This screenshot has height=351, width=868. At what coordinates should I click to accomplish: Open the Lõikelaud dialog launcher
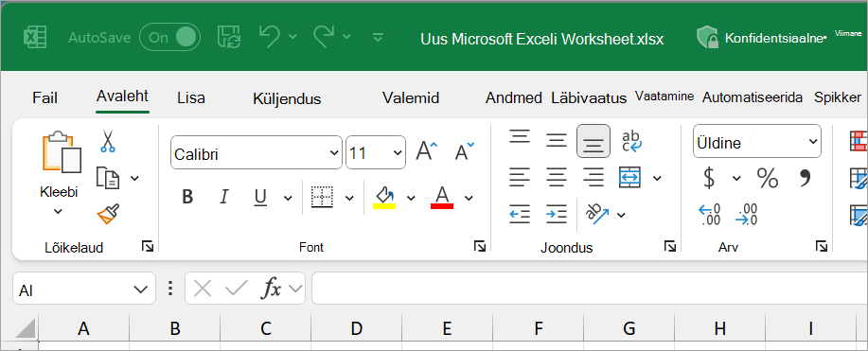(x=148, y=246)
